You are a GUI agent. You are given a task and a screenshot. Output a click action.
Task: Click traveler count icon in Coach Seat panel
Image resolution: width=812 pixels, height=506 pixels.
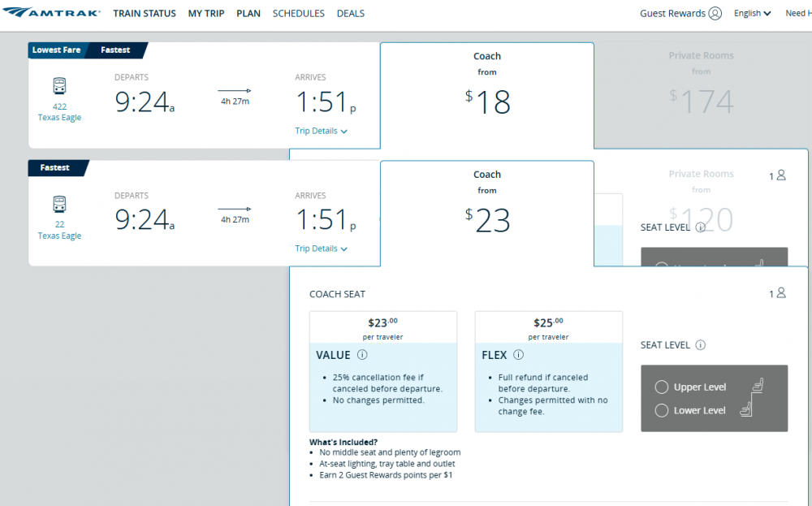[780, 293]
